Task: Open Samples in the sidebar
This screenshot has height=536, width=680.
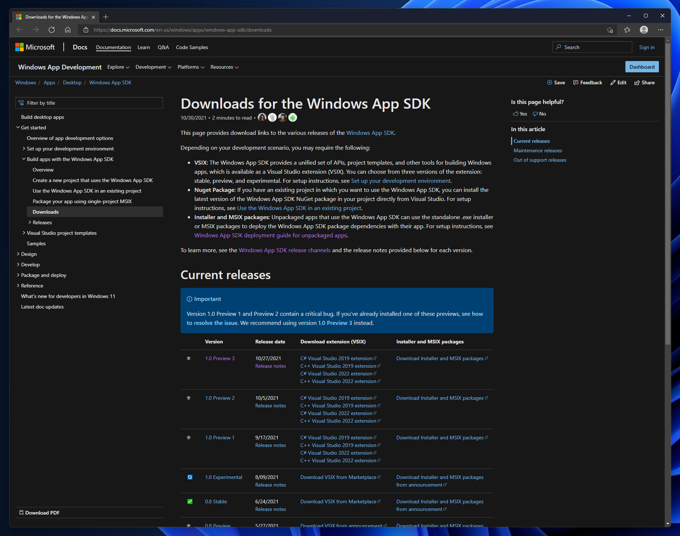Action: coord(36,243)
